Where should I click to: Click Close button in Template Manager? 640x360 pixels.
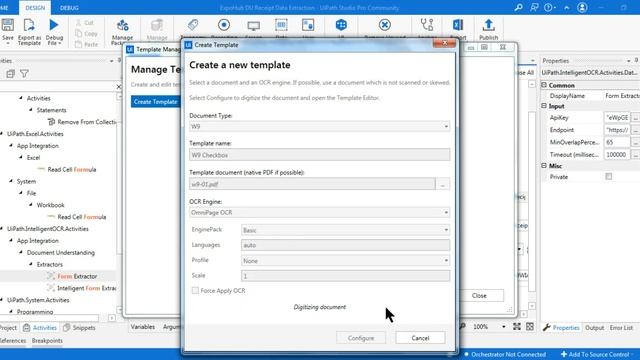pos(479,296)
